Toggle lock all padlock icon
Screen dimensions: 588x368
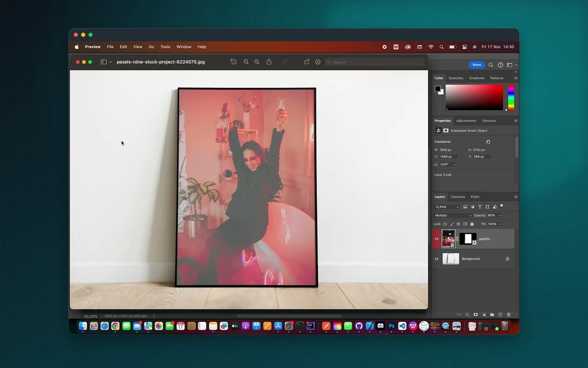472,224
